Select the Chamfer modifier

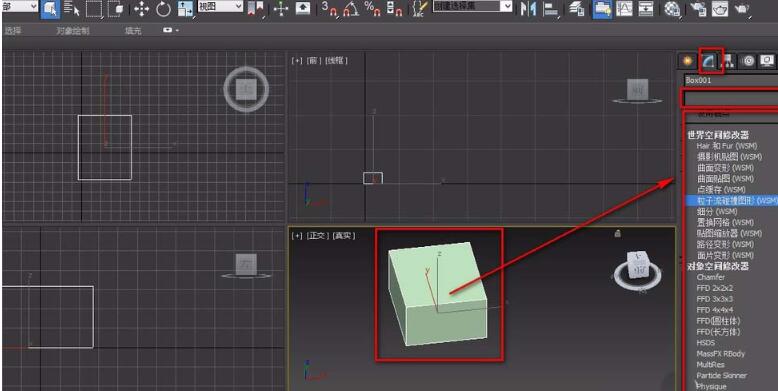[711, 277]
